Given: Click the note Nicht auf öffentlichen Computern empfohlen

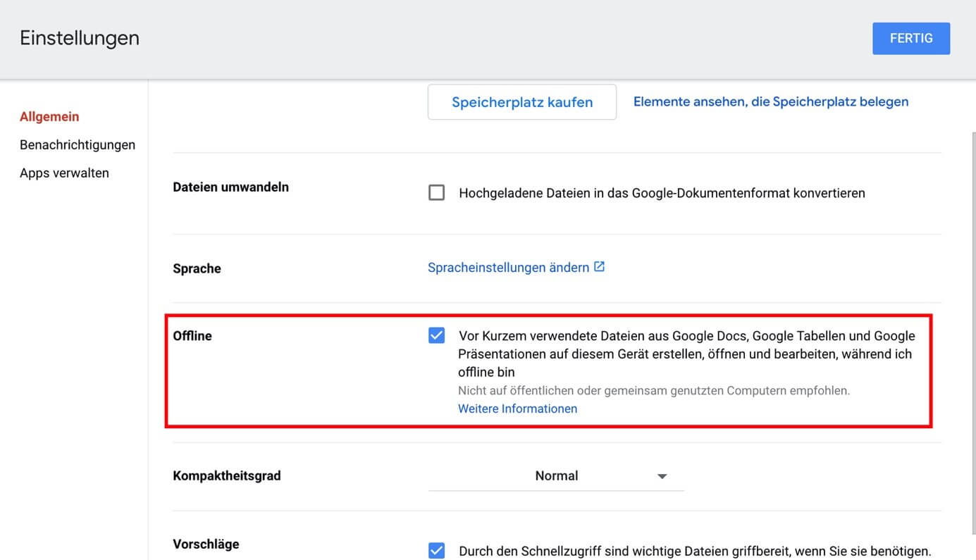Looking at the screenshot, I should tap(654, 390).
